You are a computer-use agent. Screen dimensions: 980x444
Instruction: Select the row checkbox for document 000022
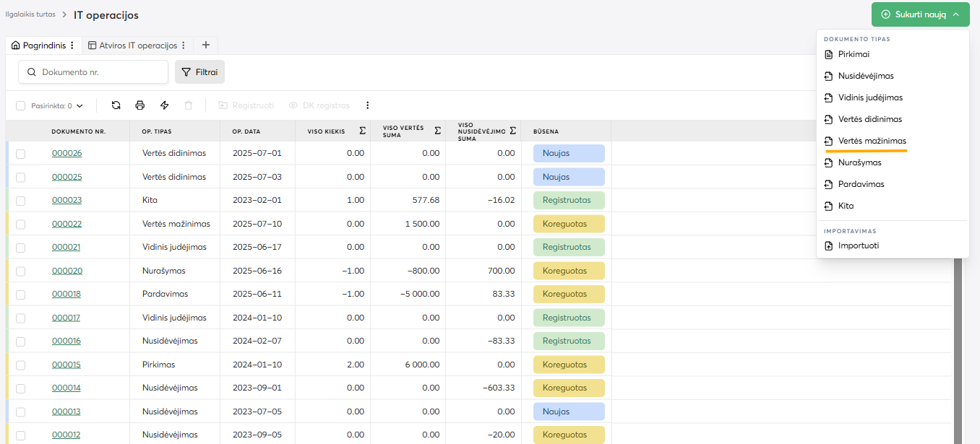pyautogui.click(x=20, y=225)
